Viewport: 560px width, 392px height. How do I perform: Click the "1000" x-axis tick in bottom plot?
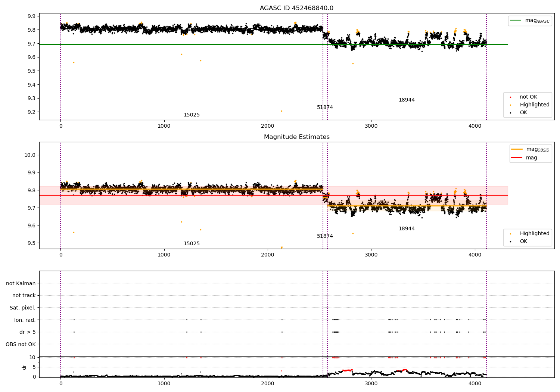click(x=164, y=383)
